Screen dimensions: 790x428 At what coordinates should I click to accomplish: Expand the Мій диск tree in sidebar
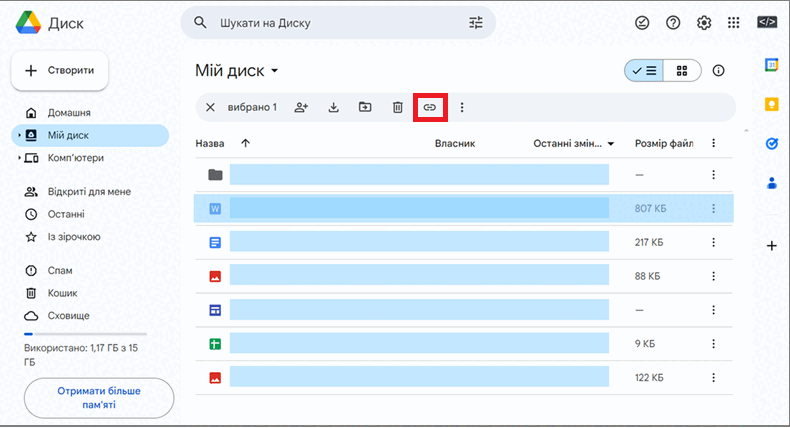19,135
